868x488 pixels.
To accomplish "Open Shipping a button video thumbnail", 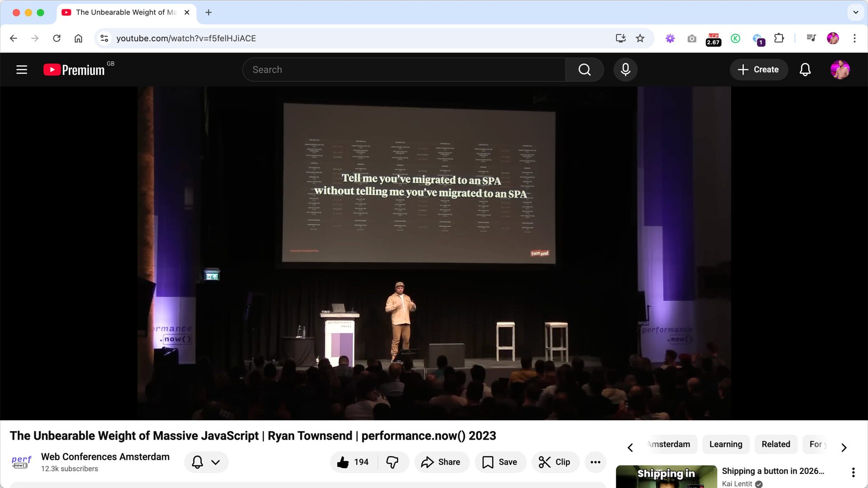I will (x=666, y=477).
